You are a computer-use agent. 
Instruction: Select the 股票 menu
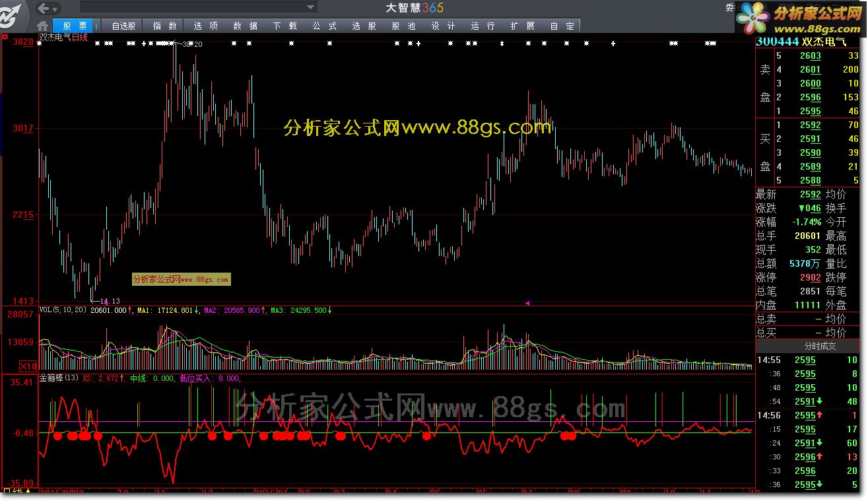click(x=75, y=26)
